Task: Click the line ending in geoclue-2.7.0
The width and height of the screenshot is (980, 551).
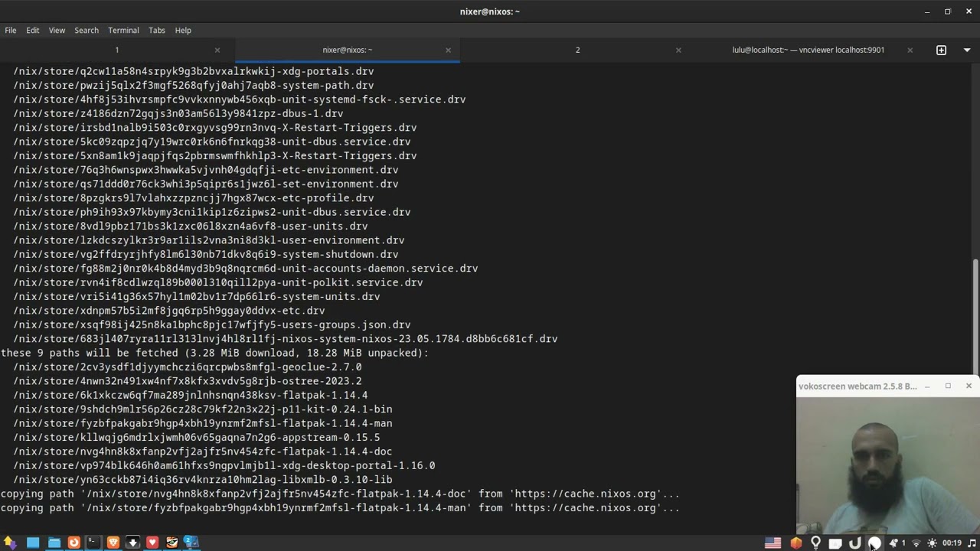Action: click(x=188, y=367)
